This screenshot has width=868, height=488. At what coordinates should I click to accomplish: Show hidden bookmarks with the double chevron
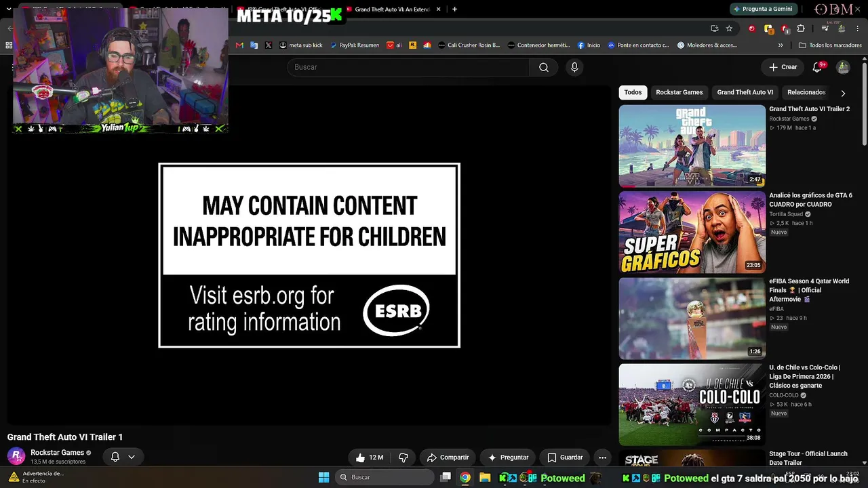click(781, 45)
